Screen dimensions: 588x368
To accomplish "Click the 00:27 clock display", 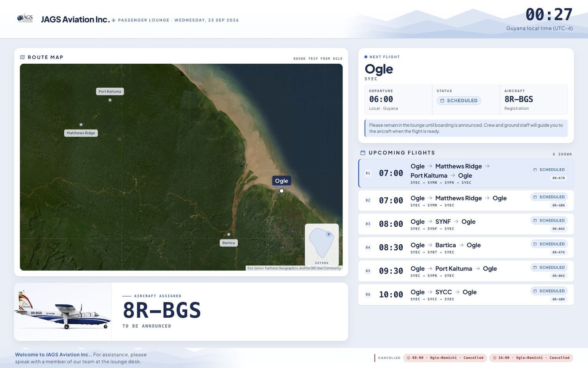I will pos(549,15).
